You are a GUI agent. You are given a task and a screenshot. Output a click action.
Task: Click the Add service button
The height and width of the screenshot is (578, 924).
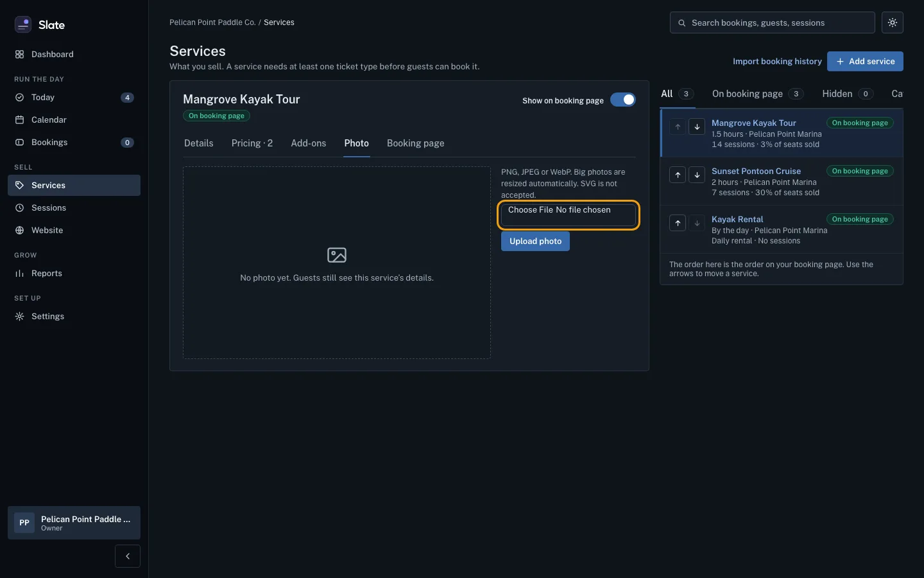[x=865, y=62]
